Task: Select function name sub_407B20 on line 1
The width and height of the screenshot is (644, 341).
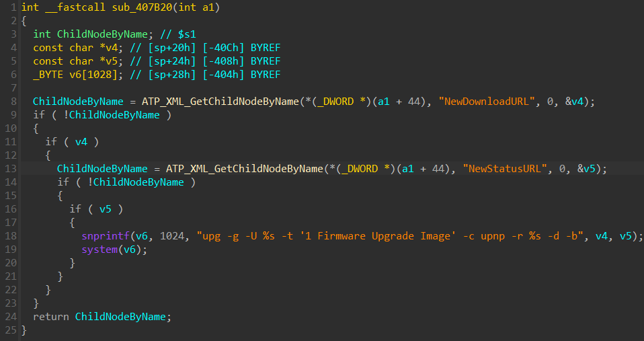Action: pos(142,7)
